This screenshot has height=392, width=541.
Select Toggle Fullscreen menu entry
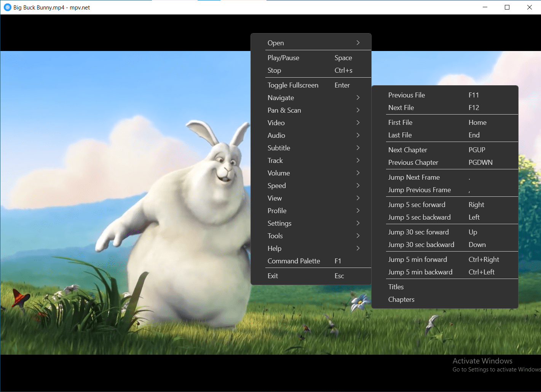pyautogui.click(x=311, y=85)
